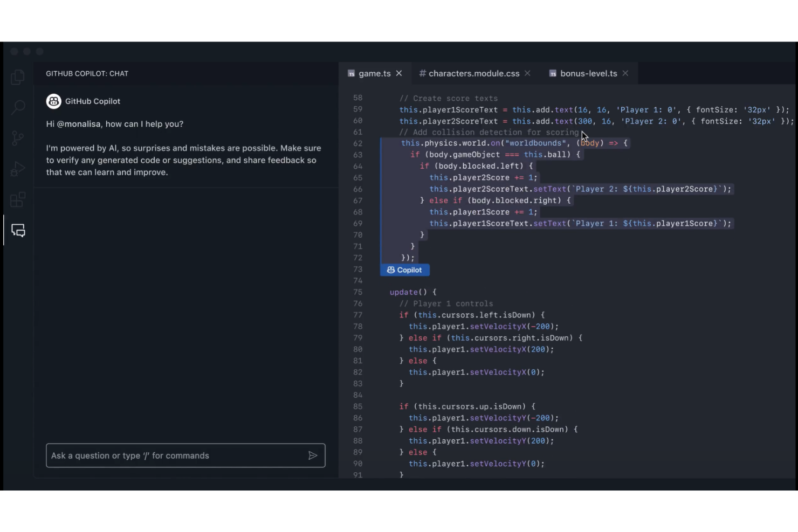Select the Copilot Chat icon in the sidebar
This screenshot has height=532, width=798.
click(17, 231)
